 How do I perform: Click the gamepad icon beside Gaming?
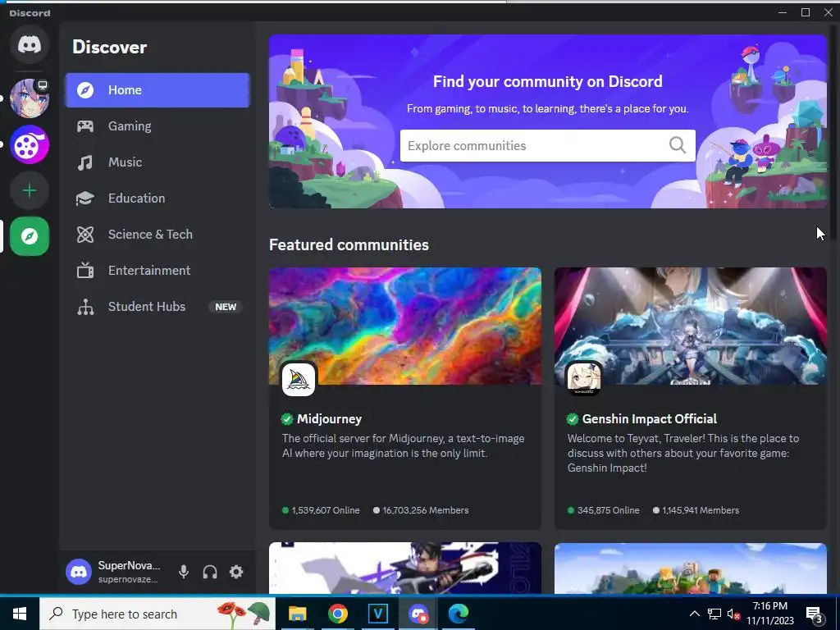[85, 126]
